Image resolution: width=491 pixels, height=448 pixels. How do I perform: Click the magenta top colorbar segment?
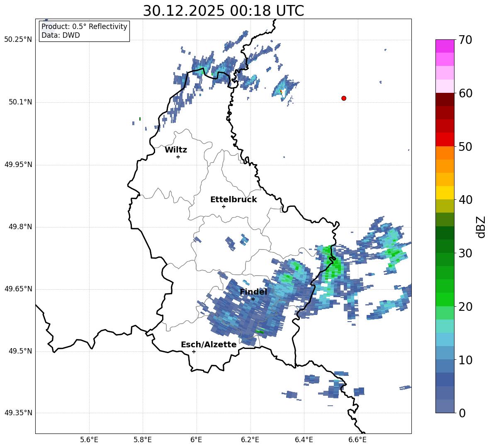[x=445, y=46]
